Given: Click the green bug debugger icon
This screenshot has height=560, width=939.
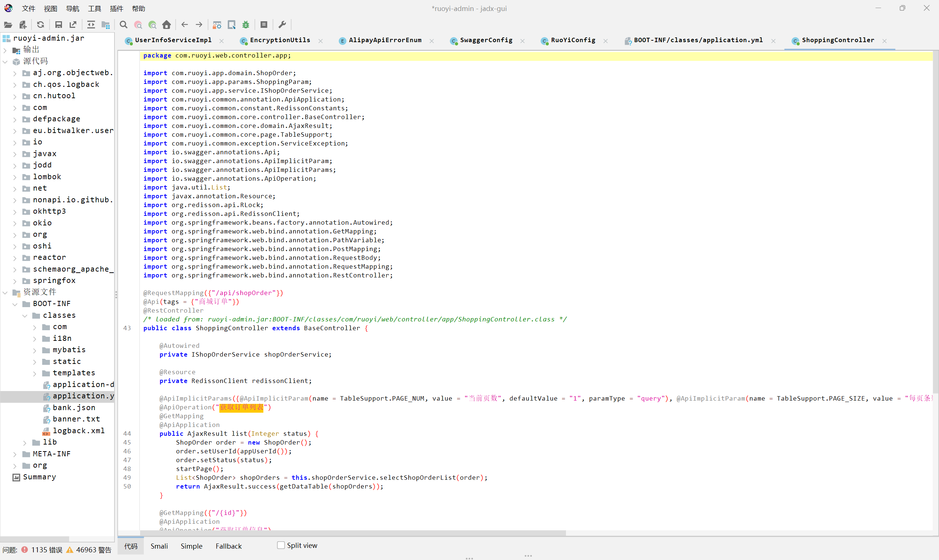Looking at the screenshot, I should [246, 25].
